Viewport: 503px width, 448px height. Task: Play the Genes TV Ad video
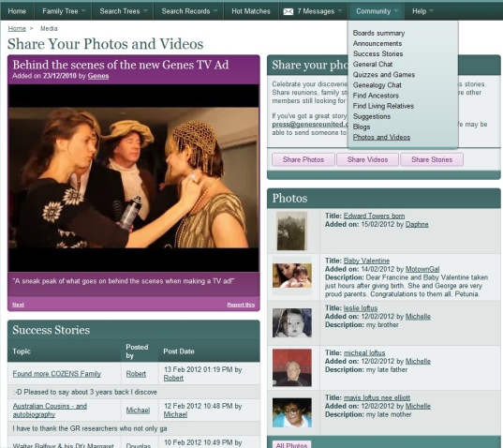pyautogui.click(x=134, y=178)
